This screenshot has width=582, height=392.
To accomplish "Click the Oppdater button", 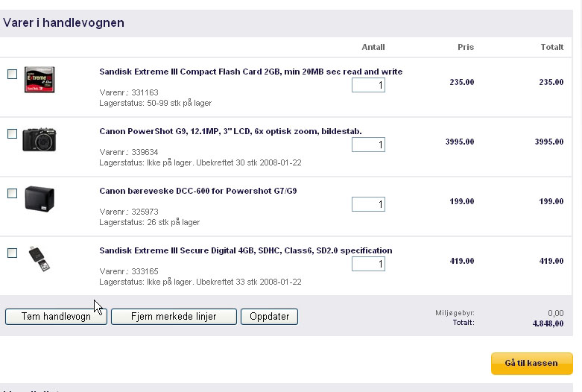I will click(x=270, y=317).
